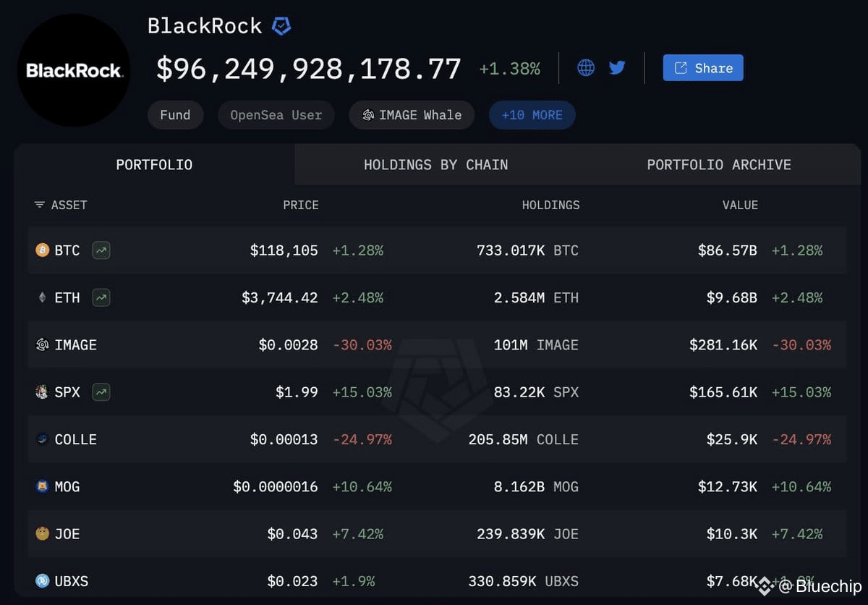Switch to the HOLDINGS BY CHAIN tab
The image size is (868, 605).
tap(436, 165)
